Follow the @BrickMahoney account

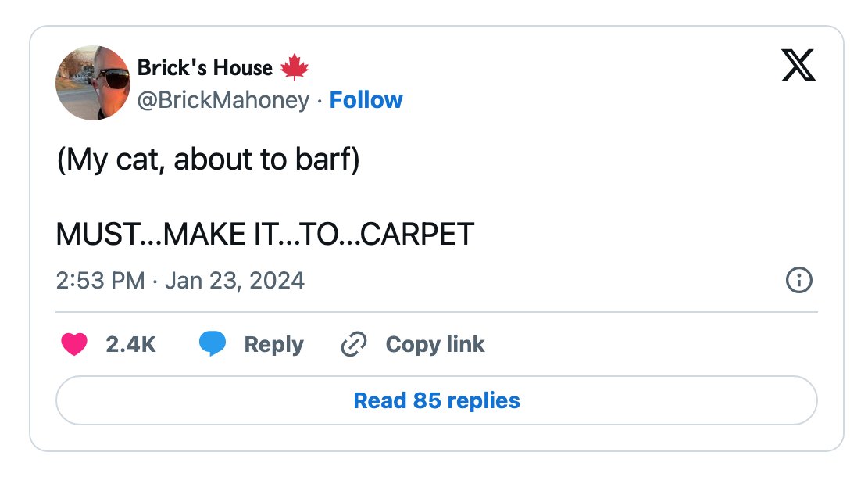click(x=366, y=100)
